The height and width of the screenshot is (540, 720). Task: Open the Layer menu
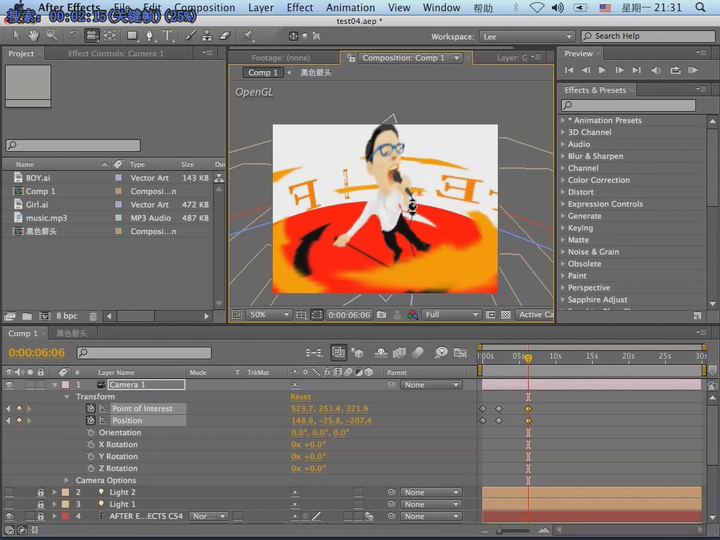pos(261,8)
